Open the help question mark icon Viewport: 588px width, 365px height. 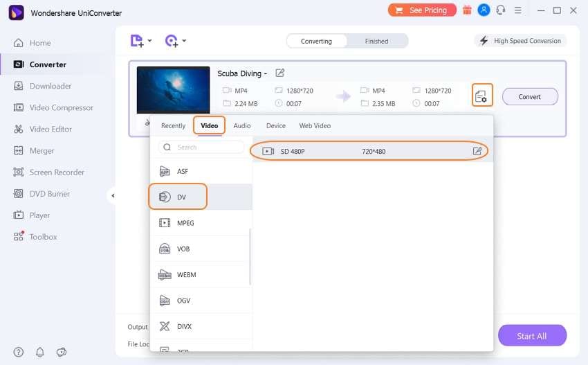19,353
